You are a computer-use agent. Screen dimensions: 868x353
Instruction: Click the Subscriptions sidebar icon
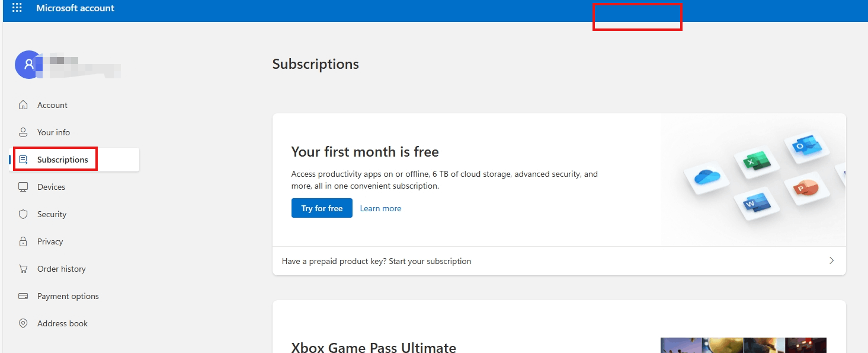23,160
